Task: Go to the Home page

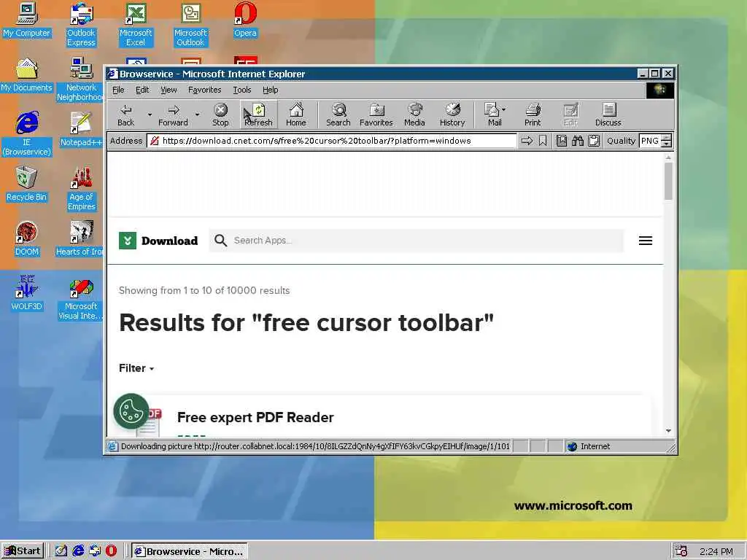Action: tap(296, 114)
